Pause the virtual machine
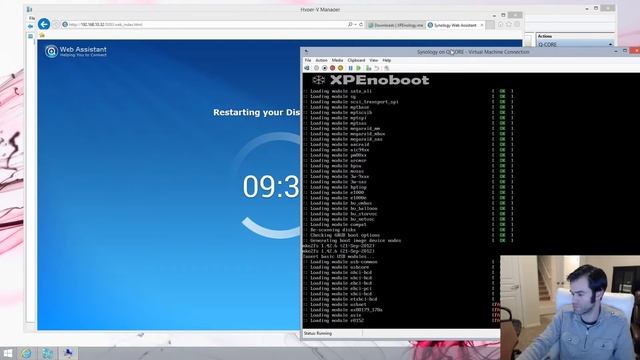640x360 pixels. [350, 68]
